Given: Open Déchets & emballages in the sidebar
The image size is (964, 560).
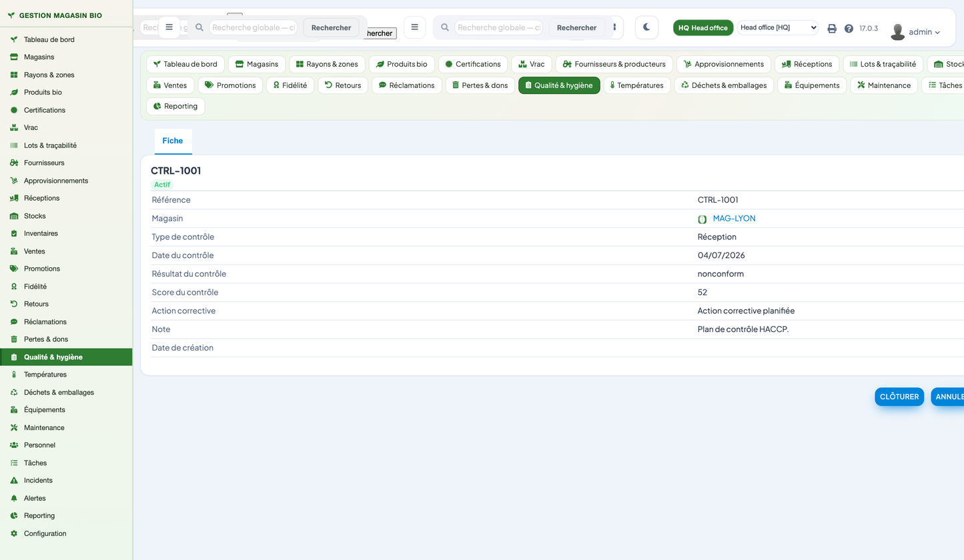Looking at the screenshot, I should click(x=66, y=392).
